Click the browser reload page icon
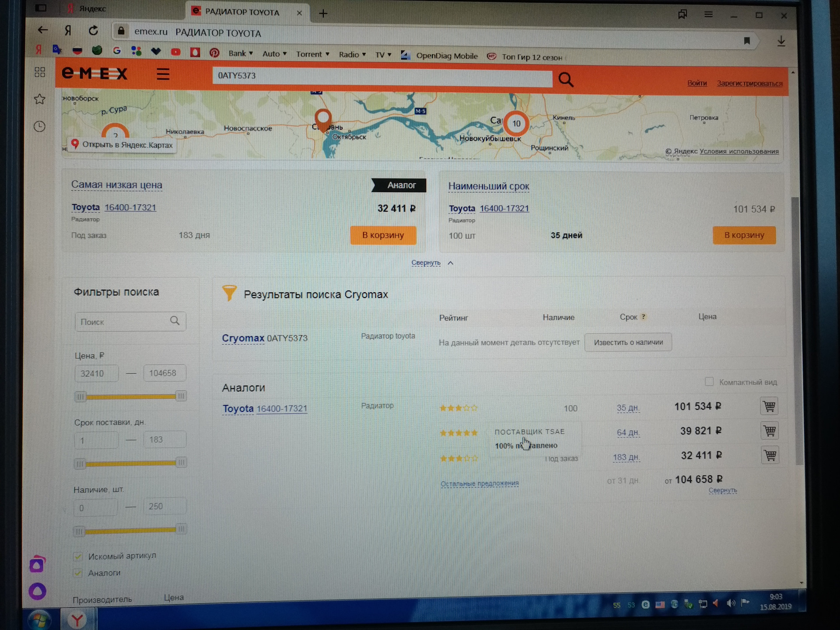Viewport: 840px width, 630px height. coord(93,31)
